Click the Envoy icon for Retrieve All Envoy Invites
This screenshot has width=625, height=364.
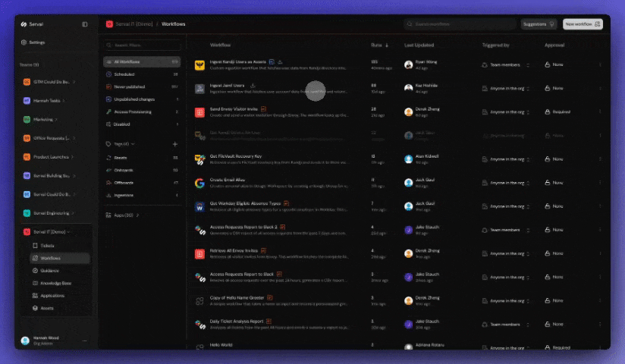pos(199,253)
